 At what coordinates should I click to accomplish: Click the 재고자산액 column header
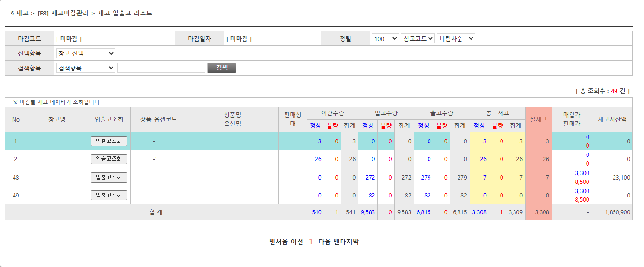612,119
